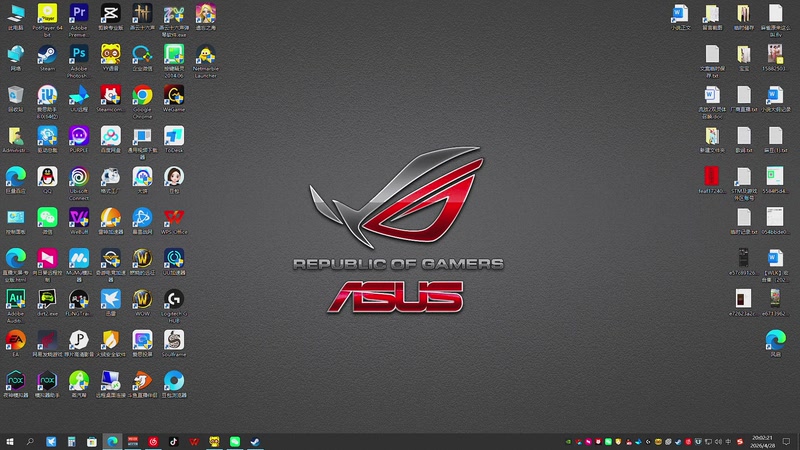The image size is (800, 450).
Task: Open the PURPLE app shortcut
Action: (79, 137)
